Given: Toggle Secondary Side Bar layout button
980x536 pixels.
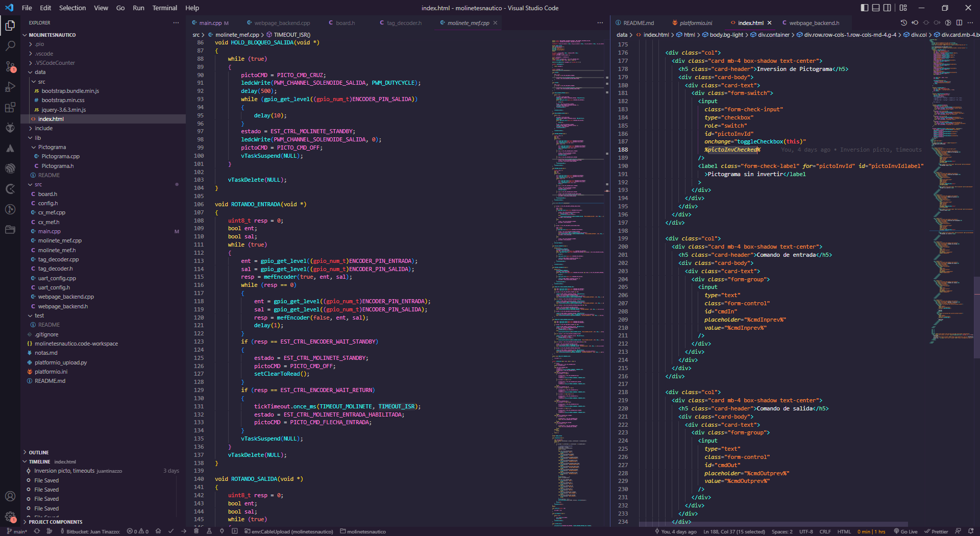Looking at the screenshot, I should click(888, 8).
